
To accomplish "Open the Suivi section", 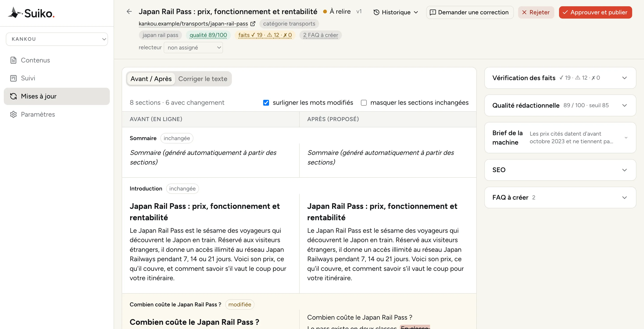I will [57, 78].
